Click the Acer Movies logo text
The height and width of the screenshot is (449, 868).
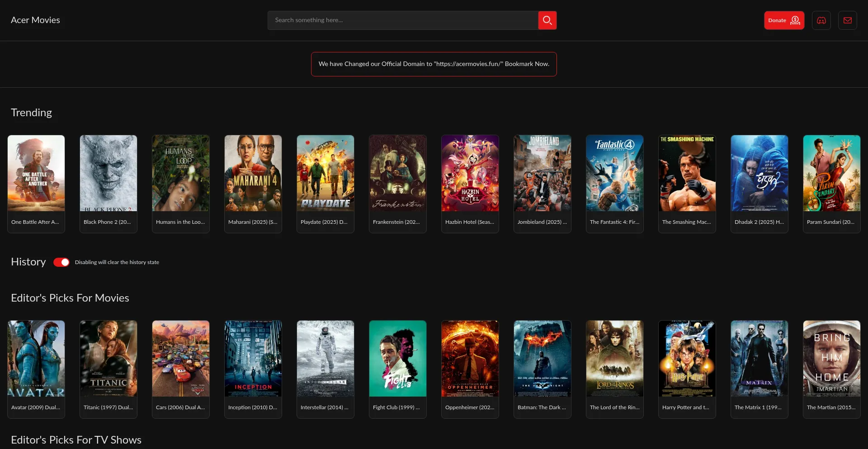click(35, 20)
